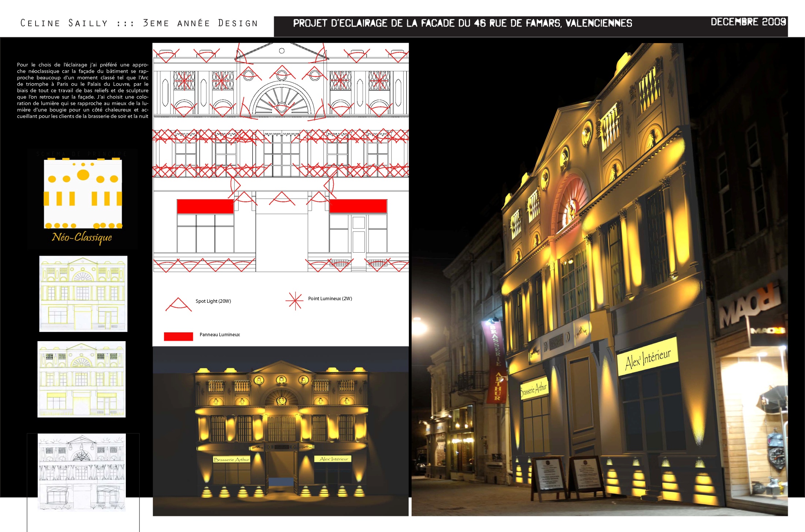Click the red Panneau Lumineux legend swatch
The image size is (805, 532).
(178, 336)
